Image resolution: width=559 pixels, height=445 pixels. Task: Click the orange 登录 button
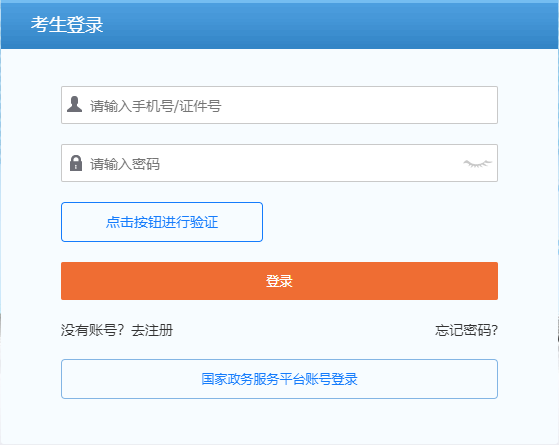[x=279, y=281]
